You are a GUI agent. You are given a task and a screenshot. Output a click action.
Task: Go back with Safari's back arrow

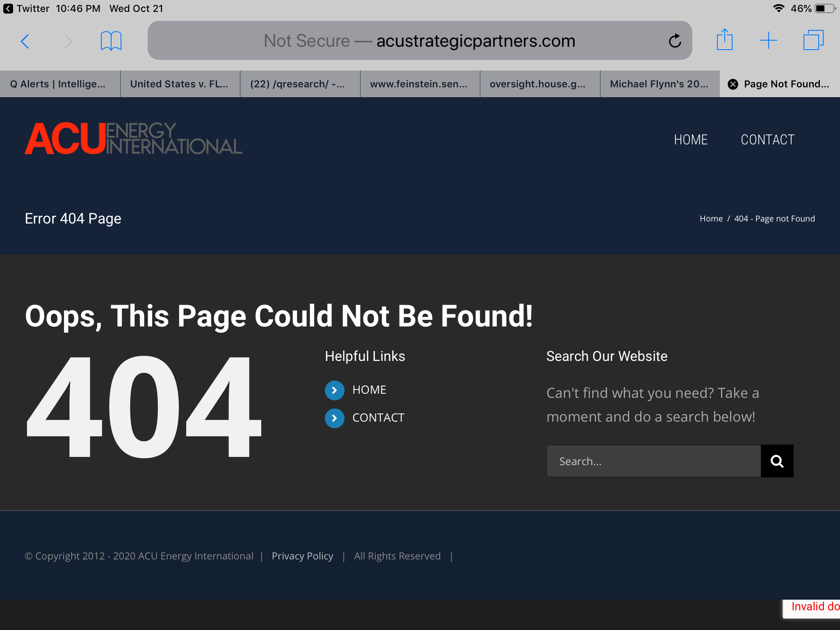(25, 41)
